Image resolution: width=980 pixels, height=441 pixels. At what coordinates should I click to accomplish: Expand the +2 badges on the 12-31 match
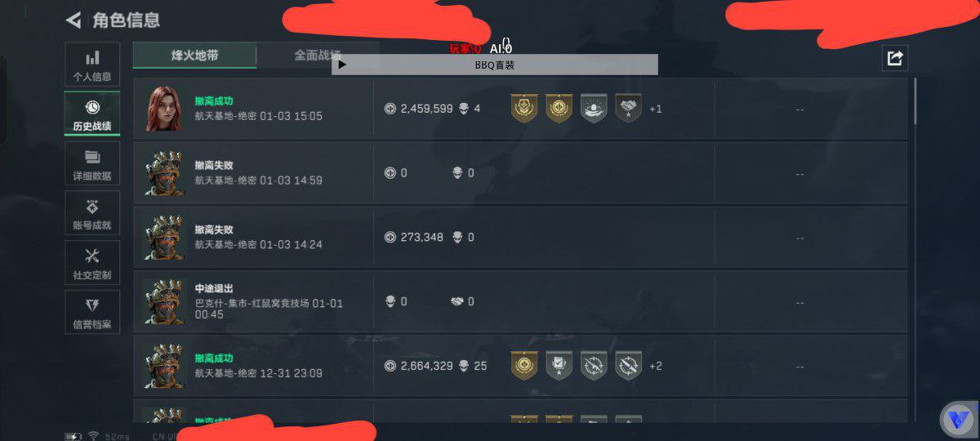coord(655,366)
